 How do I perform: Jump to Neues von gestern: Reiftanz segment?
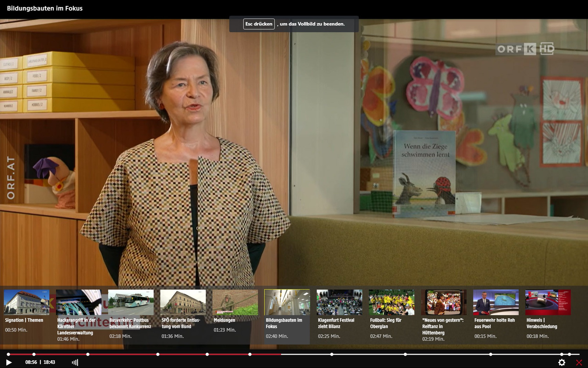pyautogui.click(x=444, y=302)
